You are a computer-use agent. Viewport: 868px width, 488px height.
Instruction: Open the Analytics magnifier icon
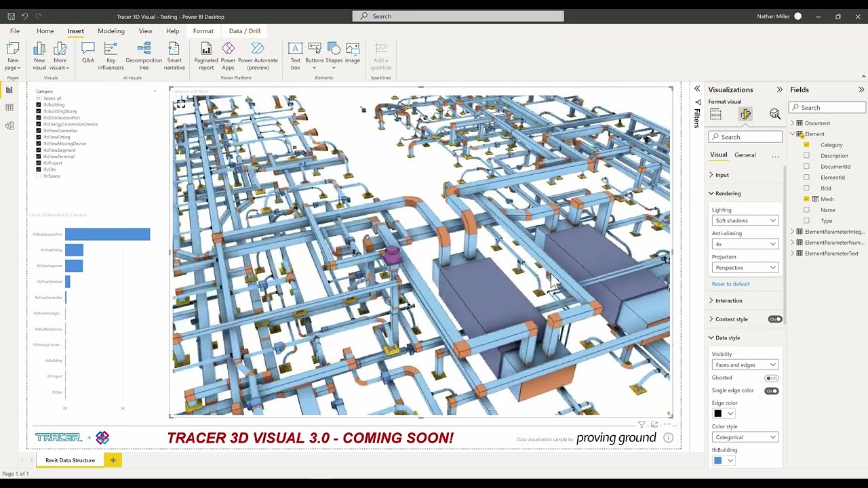(775, 115)
